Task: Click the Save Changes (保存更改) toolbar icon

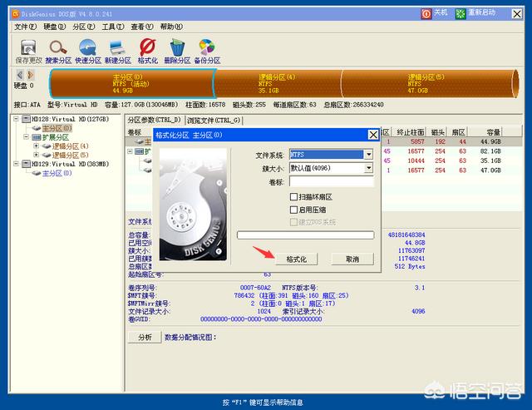Action: tap(28, 52)
